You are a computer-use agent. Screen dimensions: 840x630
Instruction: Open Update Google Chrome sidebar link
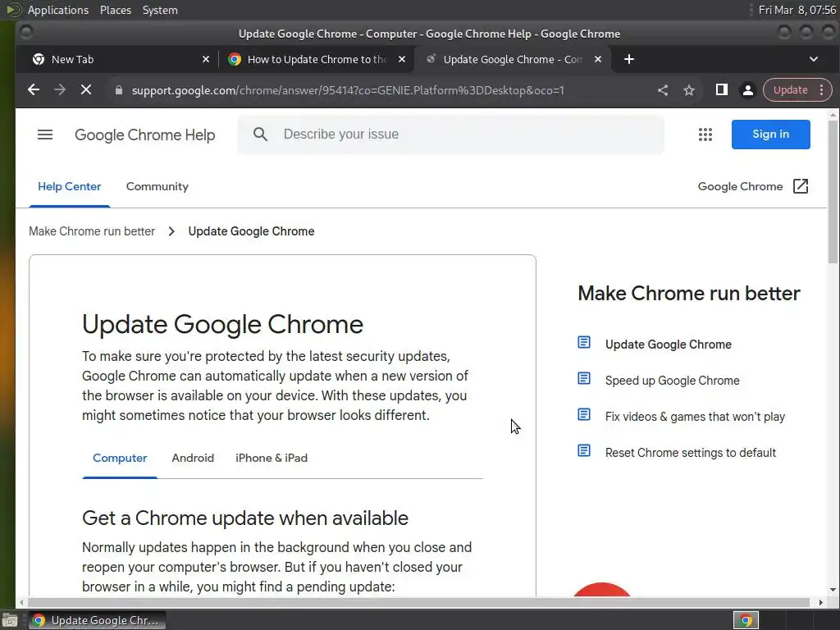[x=668, y=345]
